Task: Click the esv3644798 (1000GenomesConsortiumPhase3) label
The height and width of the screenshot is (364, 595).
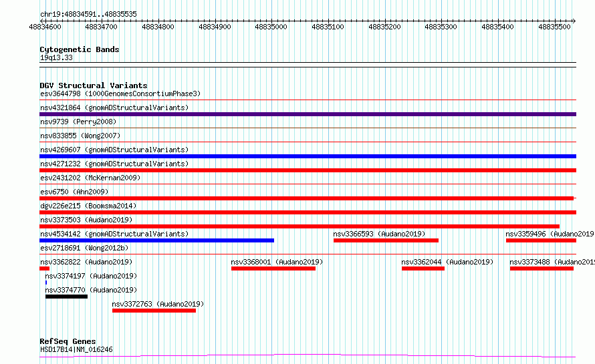Action: 120,94
